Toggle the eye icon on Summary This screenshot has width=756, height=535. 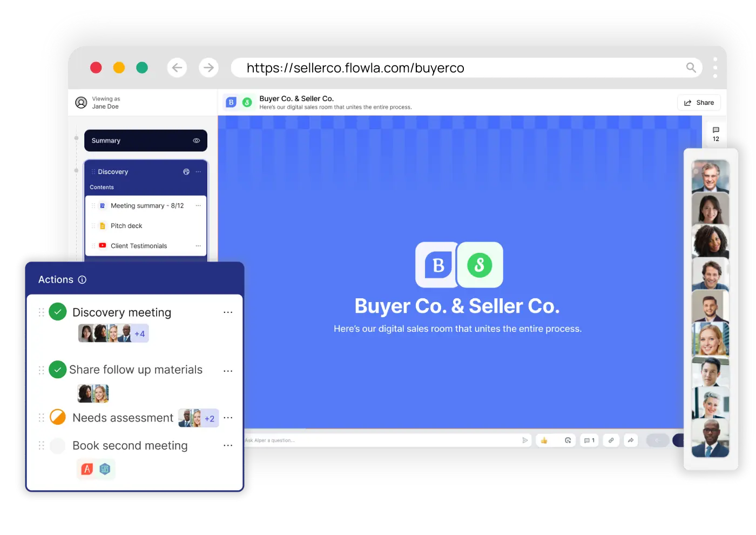197,141
